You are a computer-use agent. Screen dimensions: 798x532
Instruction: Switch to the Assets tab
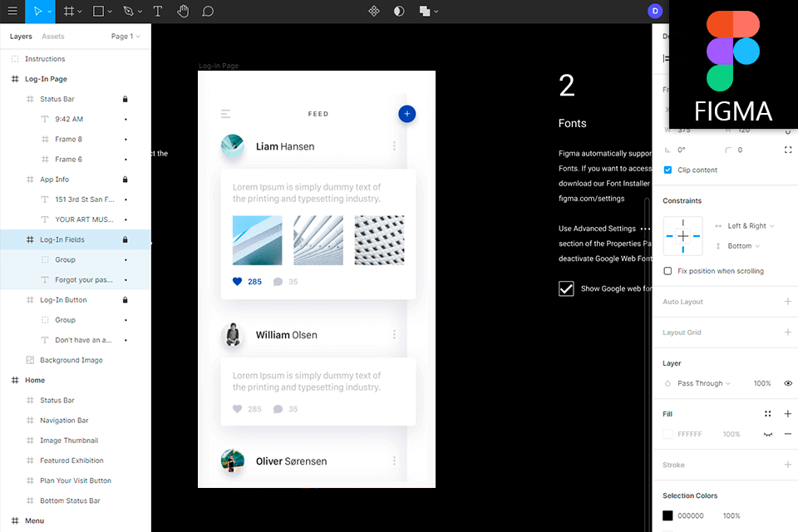click(52, 36)
